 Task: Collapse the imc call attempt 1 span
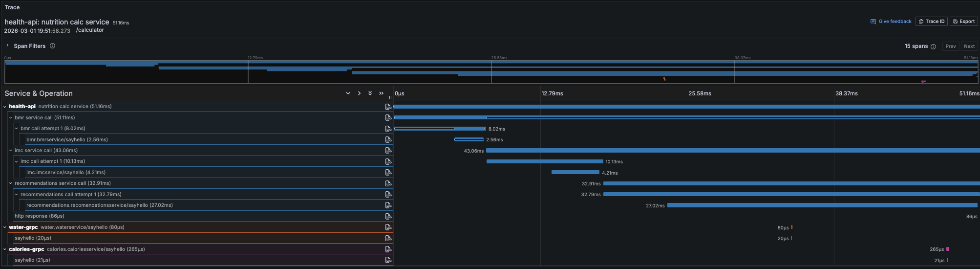tap(17, 161)
